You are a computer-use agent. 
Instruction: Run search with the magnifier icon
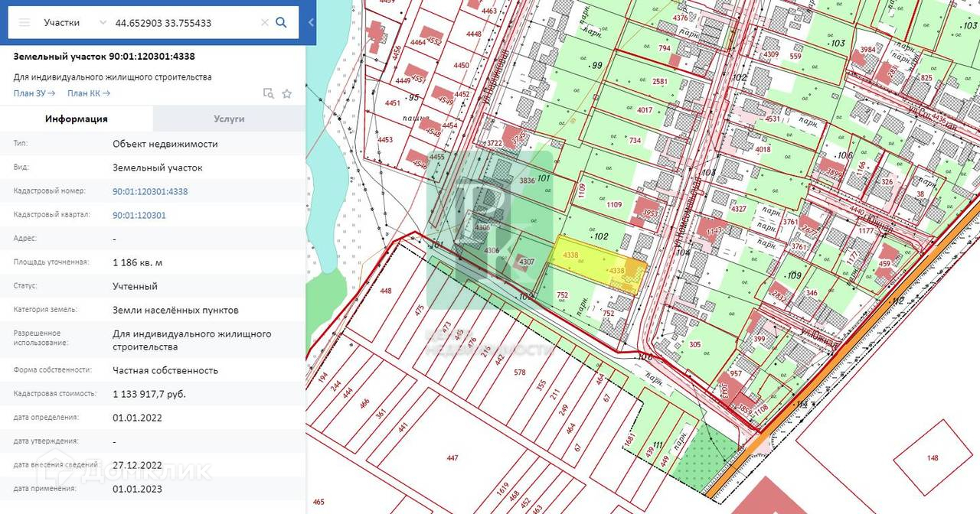281,23
